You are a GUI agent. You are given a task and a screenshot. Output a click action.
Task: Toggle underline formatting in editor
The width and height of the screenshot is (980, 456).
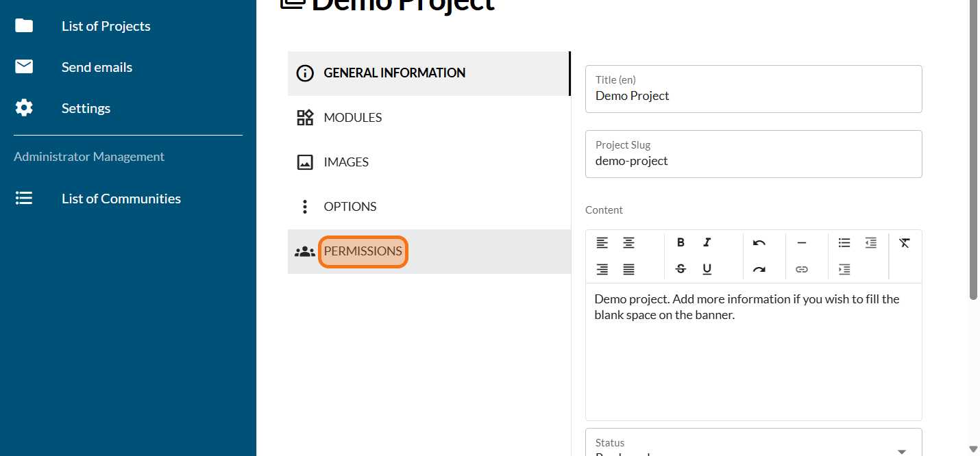click(707, 269)
